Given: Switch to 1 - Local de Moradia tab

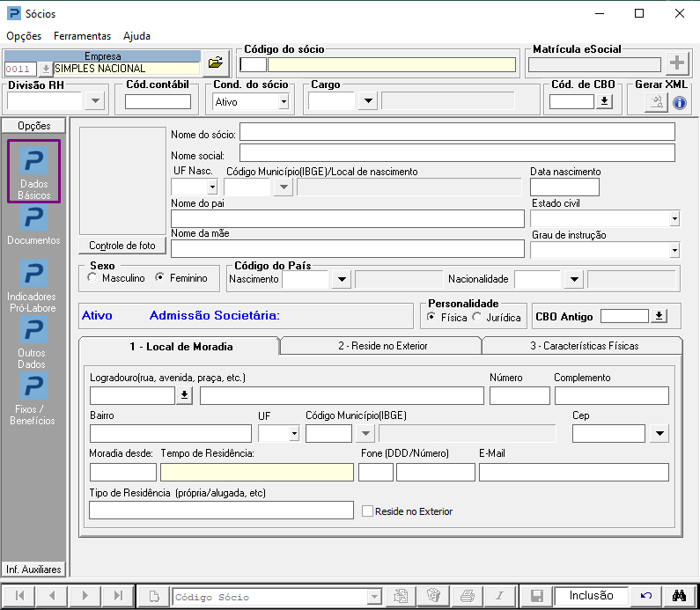Looking at the screenshot, I should [181, 346].
